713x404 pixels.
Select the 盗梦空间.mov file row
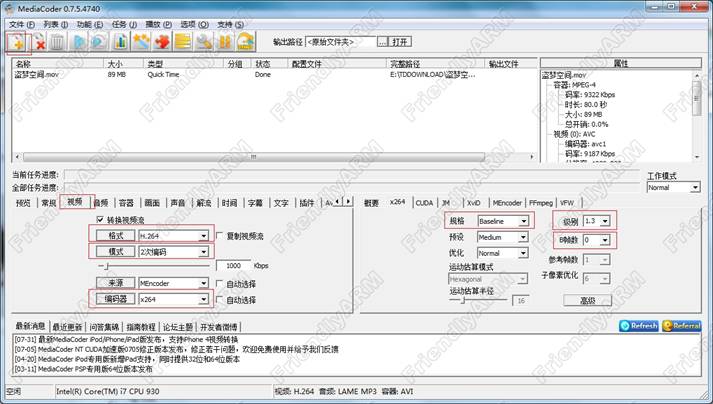point(275,75)
